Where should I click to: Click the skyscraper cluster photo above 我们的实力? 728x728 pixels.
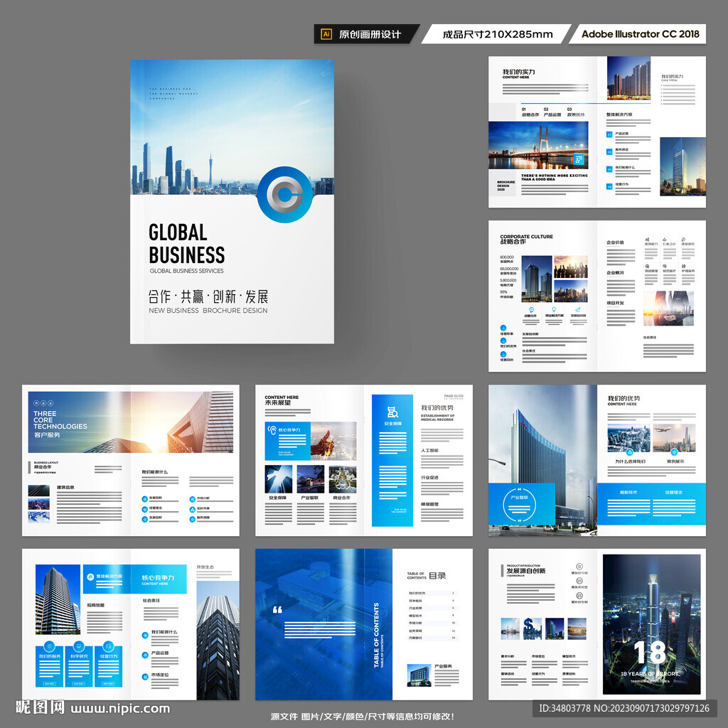pos(628,78)
